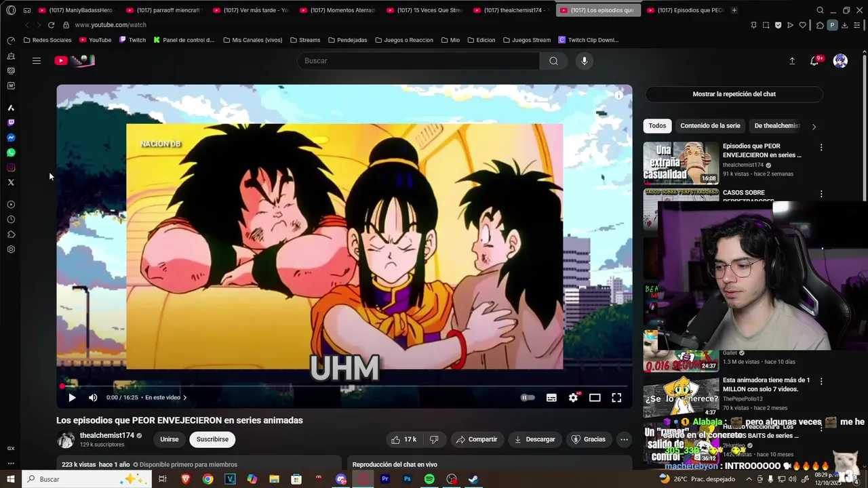
Task: Toggle the autoplay switch in player
Action: 528,398
